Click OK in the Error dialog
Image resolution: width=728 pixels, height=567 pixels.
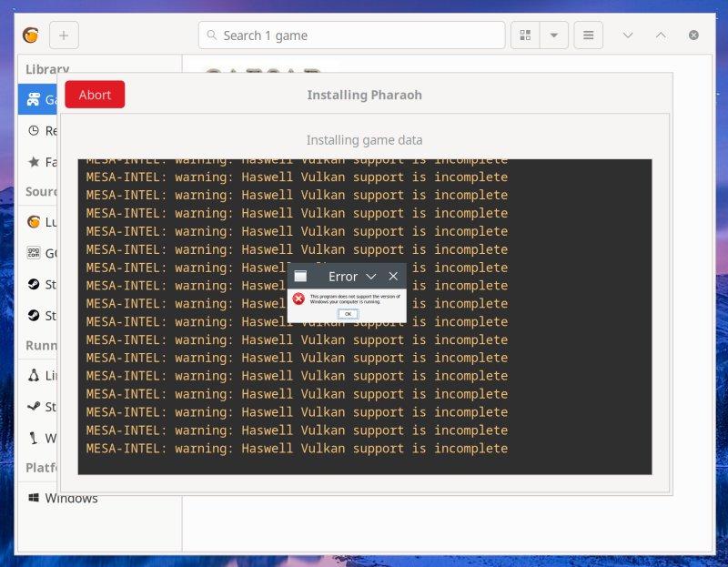click(349, 314)
